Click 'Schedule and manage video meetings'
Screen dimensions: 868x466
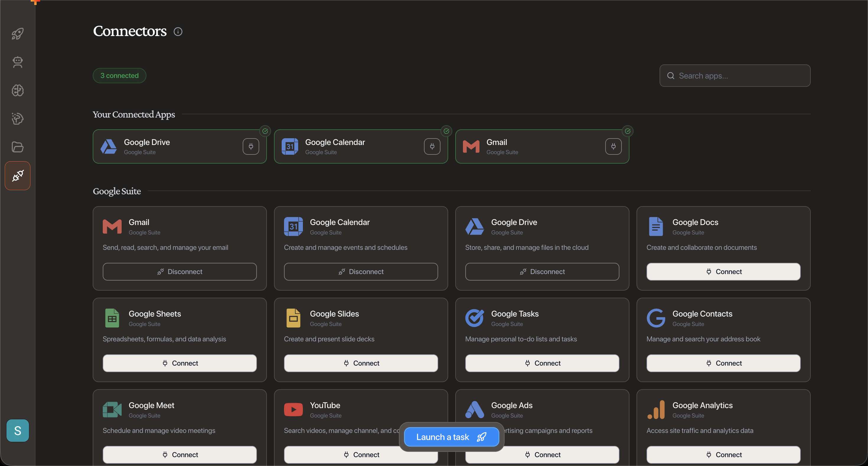[x=159, y=430]
